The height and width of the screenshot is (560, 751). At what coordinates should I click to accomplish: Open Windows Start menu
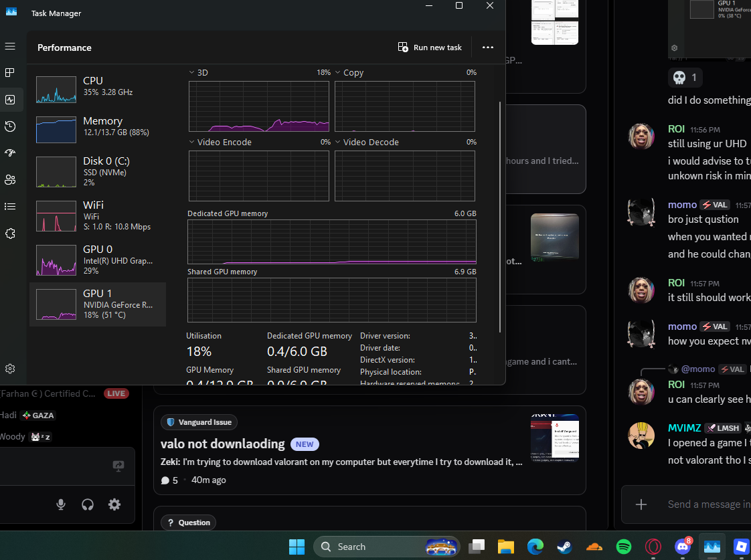point(297,547)
